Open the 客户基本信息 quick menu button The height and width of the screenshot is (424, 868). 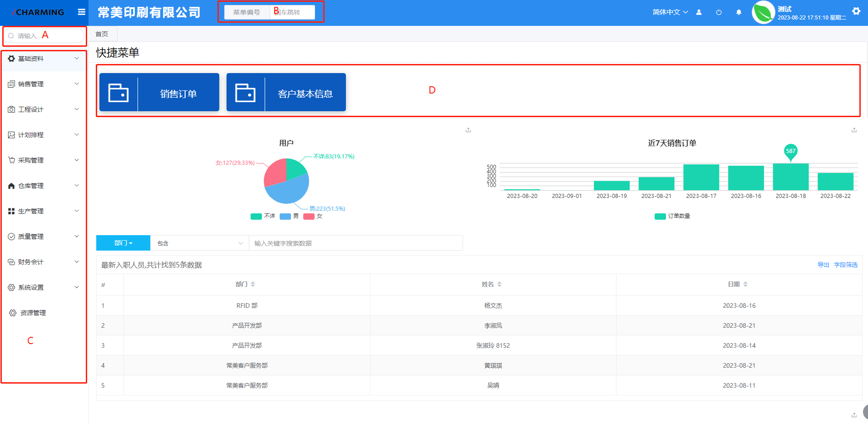click(286, 92)
